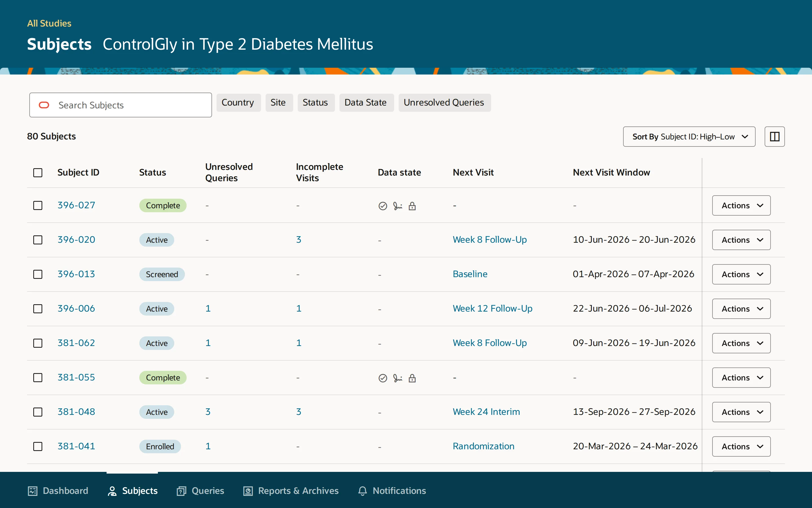812x508 pixels.
Task: Check the box for subject 381-062
Action: [x=38, y=343]
